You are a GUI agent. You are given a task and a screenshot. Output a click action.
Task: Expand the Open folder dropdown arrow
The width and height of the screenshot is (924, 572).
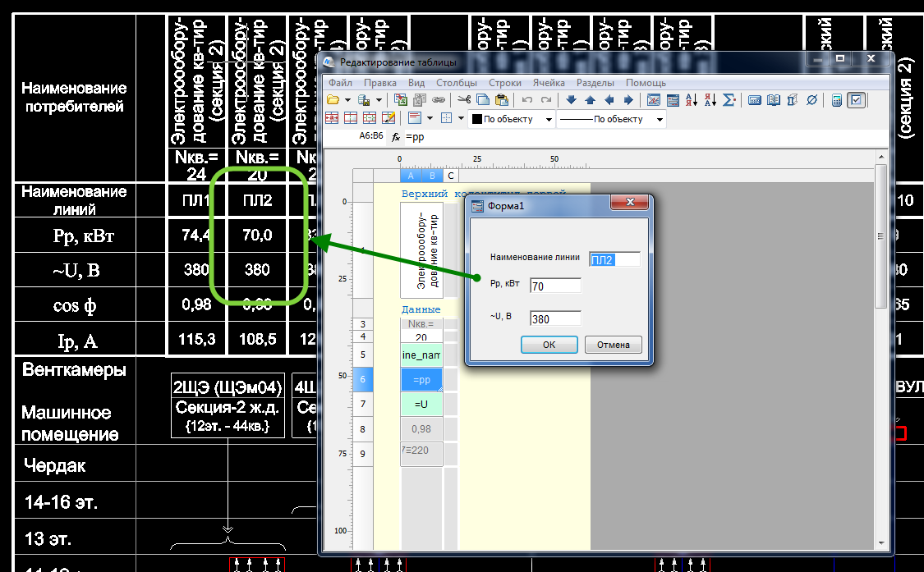[x=347, y=100]
